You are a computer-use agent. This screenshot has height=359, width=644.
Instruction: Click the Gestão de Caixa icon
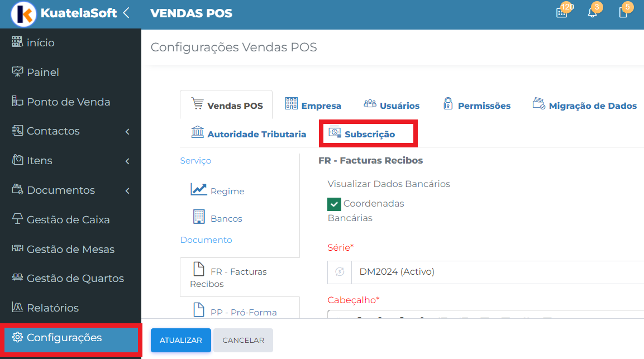pyautogui.click(x=17, y=218)
